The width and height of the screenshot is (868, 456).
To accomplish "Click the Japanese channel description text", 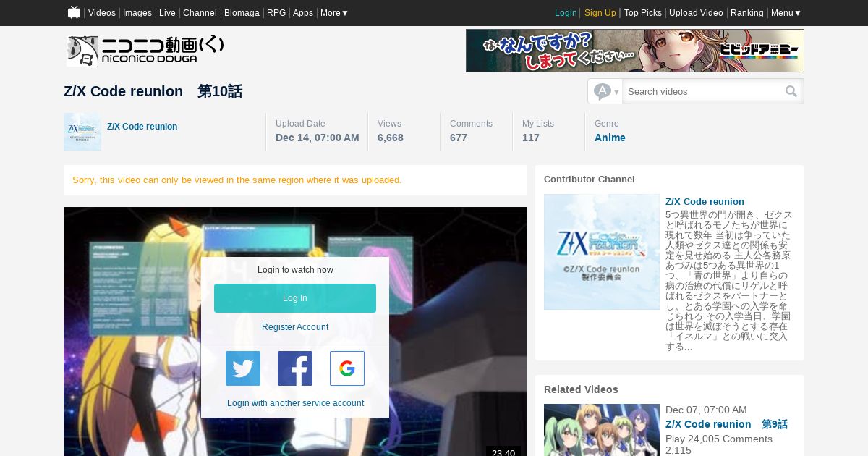I will click(x=728, y=281).
